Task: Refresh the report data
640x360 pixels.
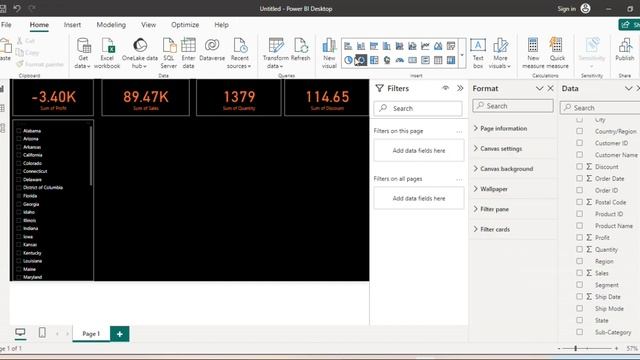Action: pyautogui.click(x=301, y=50)
